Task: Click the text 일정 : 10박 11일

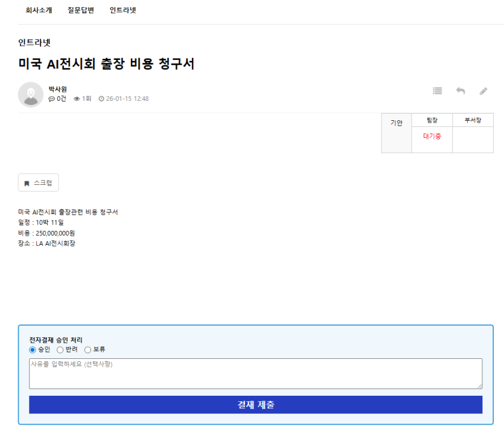Action: click(x=41, y=222)
